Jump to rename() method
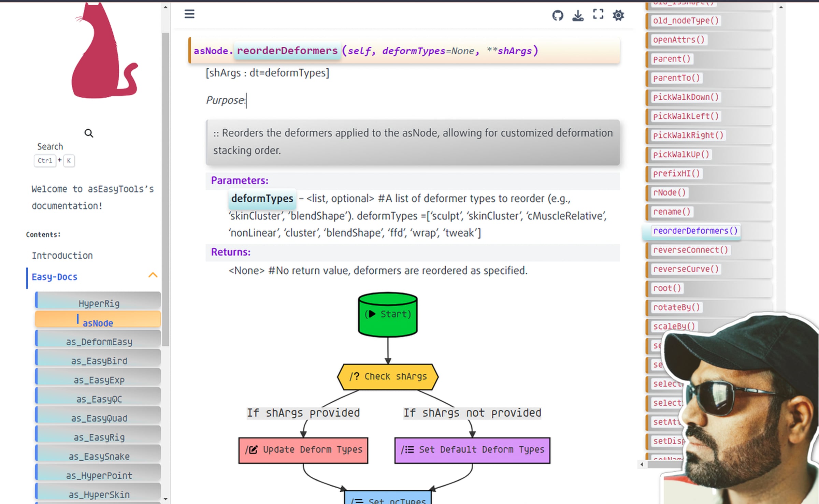This screenshot has height=504, width=819. point(672,212)
